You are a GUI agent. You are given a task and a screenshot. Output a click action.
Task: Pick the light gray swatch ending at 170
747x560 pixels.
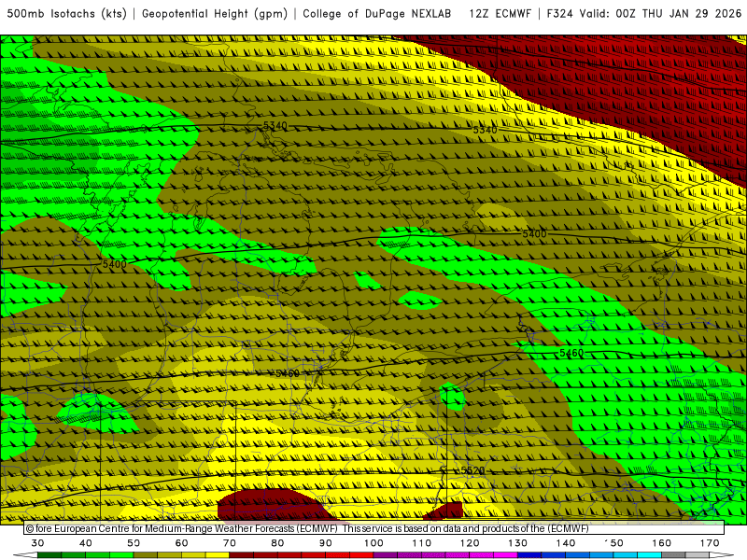pos(698,555)
